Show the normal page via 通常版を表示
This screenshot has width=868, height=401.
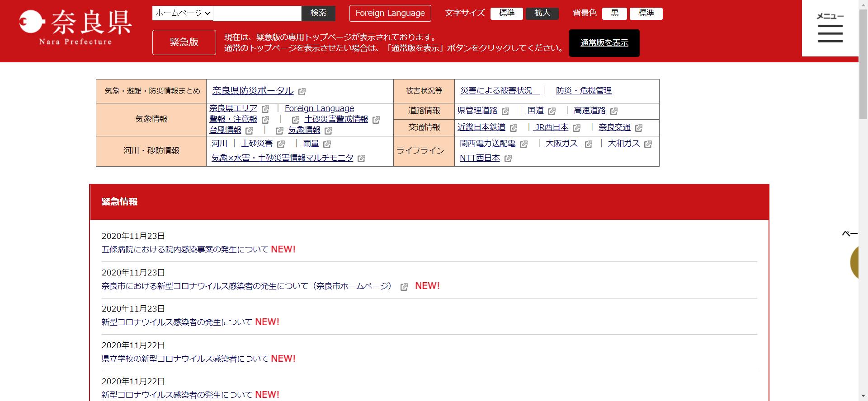pyautogui.click(x=604, y=43)
